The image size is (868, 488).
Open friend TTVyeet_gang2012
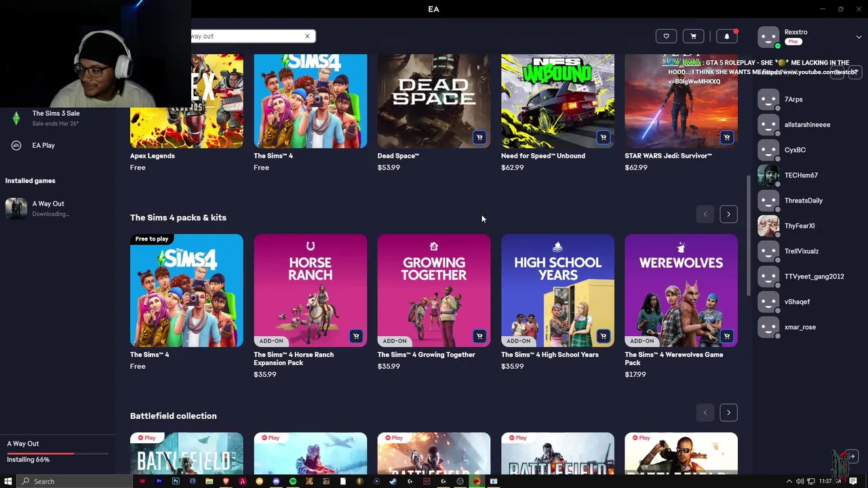[807, 277]
